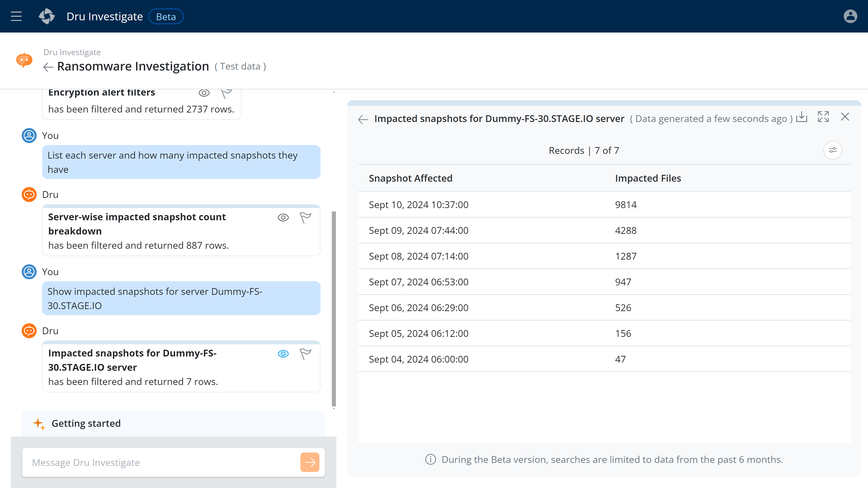
Task: Go back in impacted snapshots panel
Action: (363, 119)
